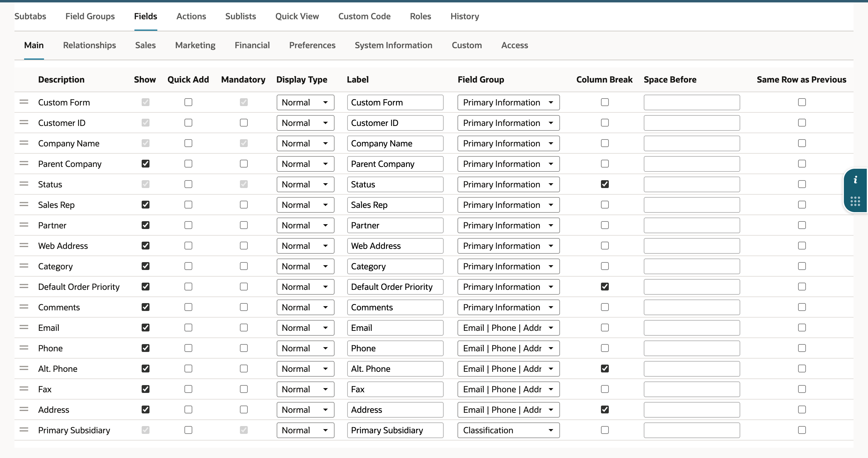This screenshot has width=868, height=458.
Task: Change Field Group for Primary Subsidiary
Action: click(508, 430)
